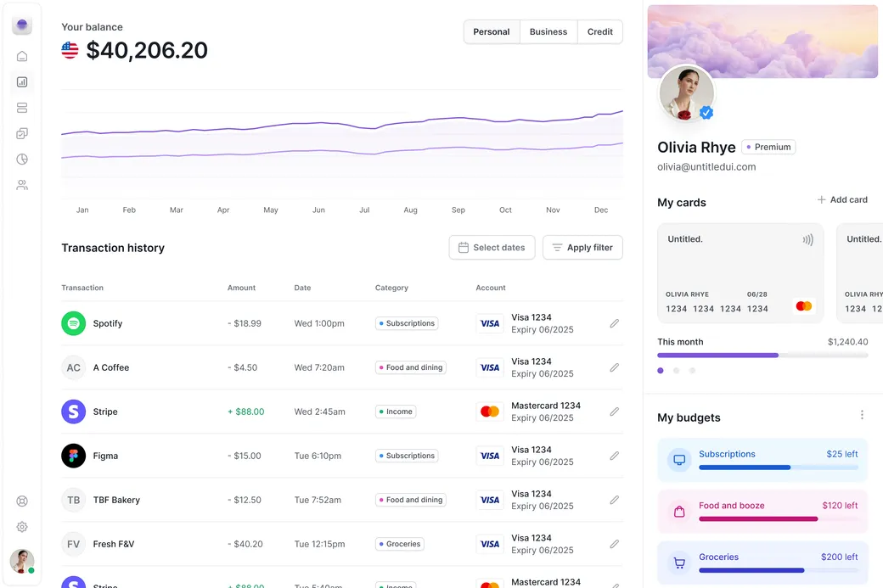
Task: Click the Add card button
Action: tap(842, 199)
